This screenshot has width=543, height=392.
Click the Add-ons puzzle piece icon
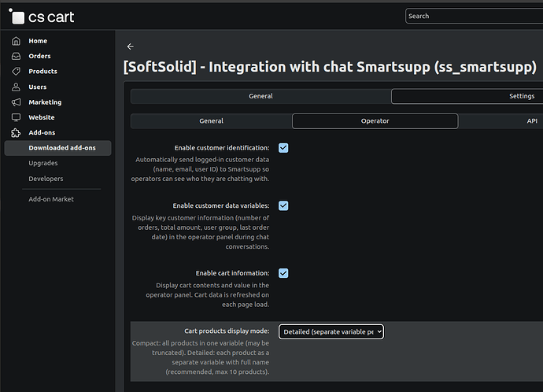pyautogui.click(x=16, y=133)
